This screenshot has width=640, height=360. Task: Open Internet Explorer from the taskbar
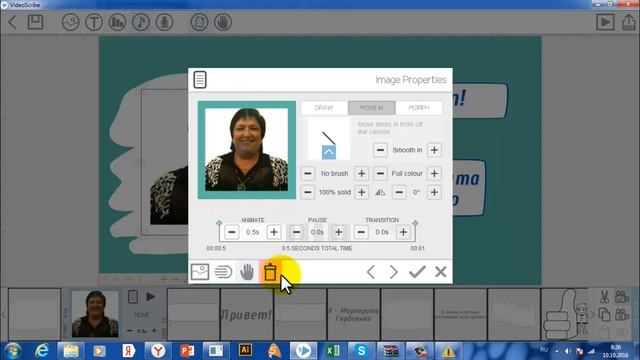[42, 351]
